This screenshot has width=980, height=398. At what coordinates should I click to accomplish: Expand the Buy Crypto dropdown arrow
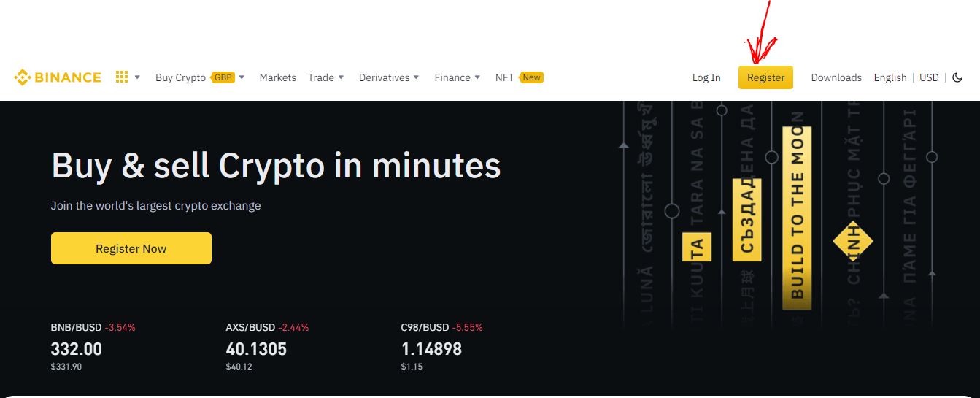coord(242,77)
